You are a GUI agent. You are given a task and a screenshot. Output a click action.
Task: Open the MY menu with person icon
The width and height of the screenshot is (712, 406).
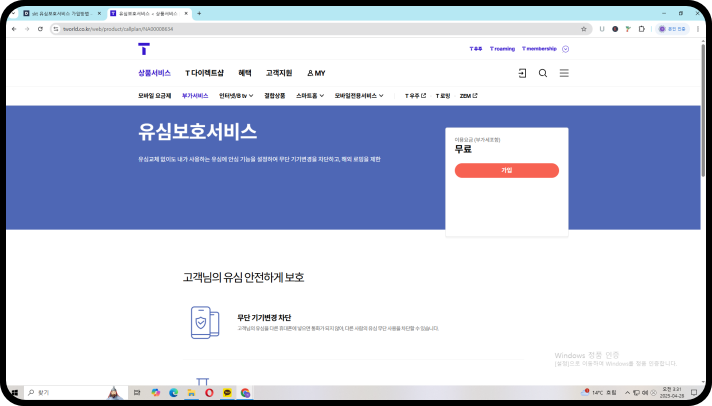pos(316,73)
